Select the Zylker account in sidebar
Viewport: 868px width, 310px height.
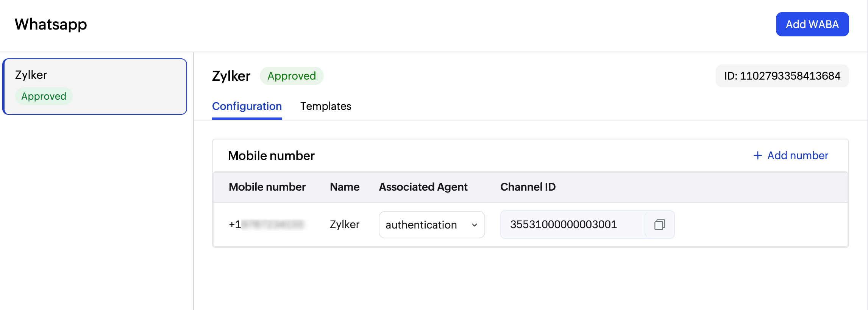point(95,86)
